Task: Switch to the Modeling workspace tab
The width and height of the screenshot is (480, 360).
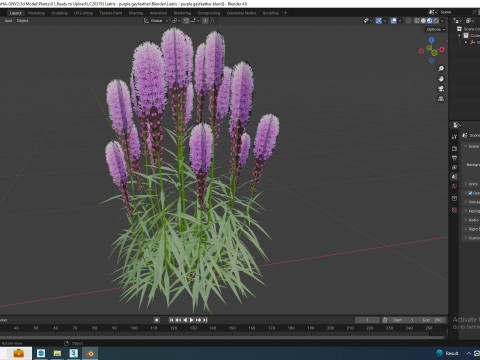Action: [36, 13]
